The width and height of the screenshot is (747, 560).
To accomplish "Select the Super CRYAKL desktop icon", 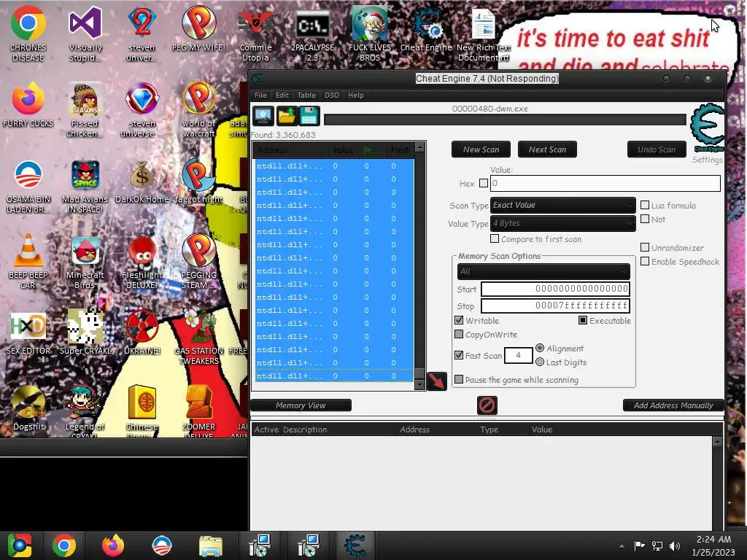I will click(x=85, y=332).
